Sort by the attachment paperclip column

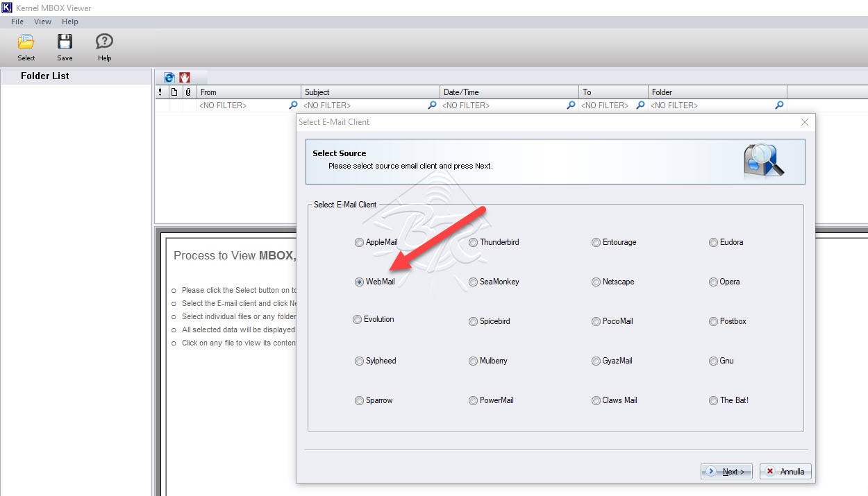point(189,92)
